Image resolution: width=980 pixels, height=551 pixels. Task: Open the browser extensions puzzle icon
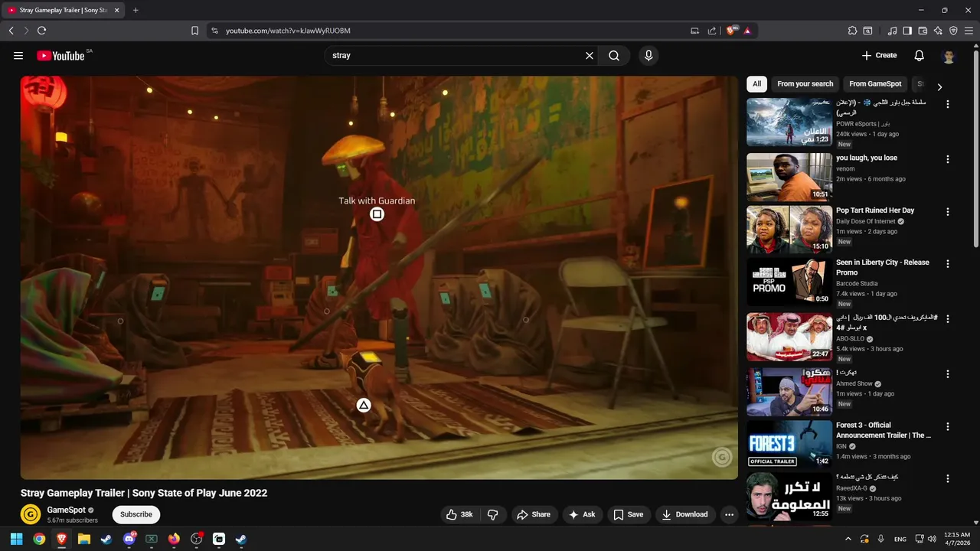[852, 31]
